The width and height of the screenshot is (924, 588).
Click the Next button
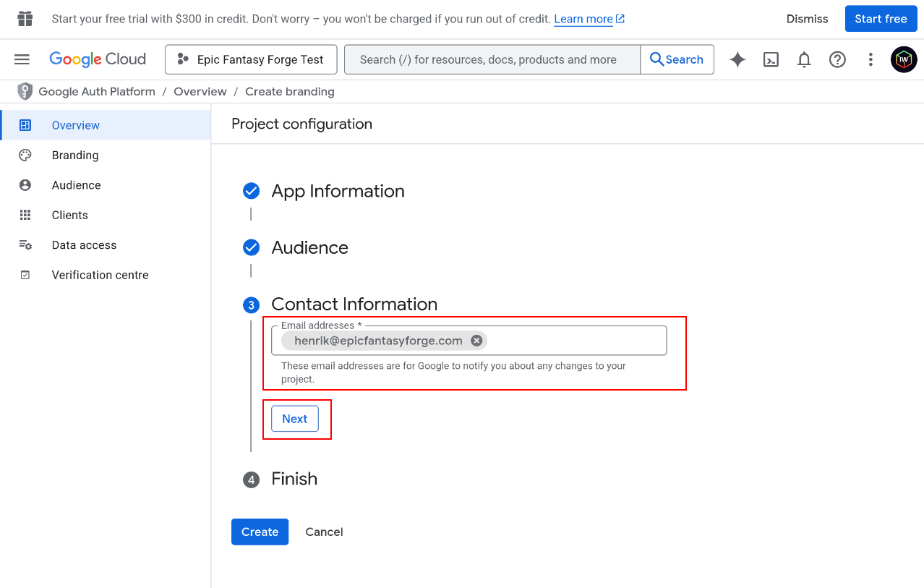294,419
